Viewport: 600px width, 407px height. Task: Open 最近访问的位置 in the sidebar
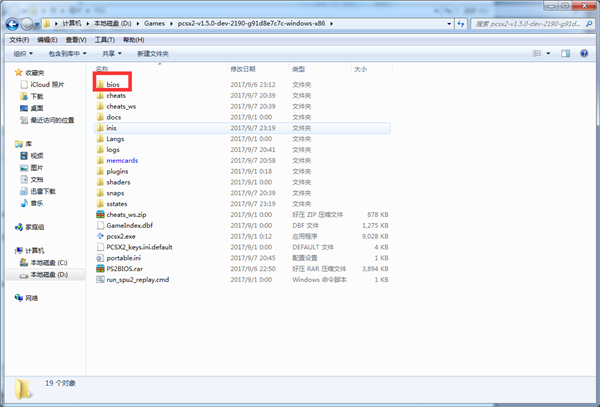point(47,120)
